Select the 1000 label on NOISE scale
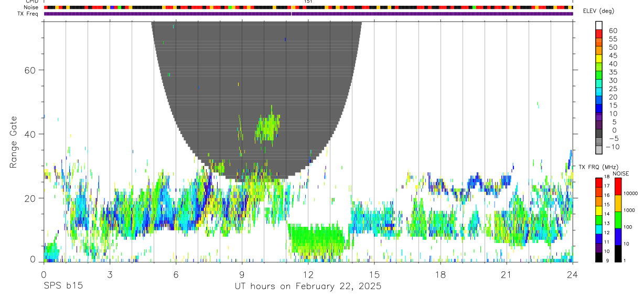Image resolution: width=644 pixels, height=297 pixels. 629,210
